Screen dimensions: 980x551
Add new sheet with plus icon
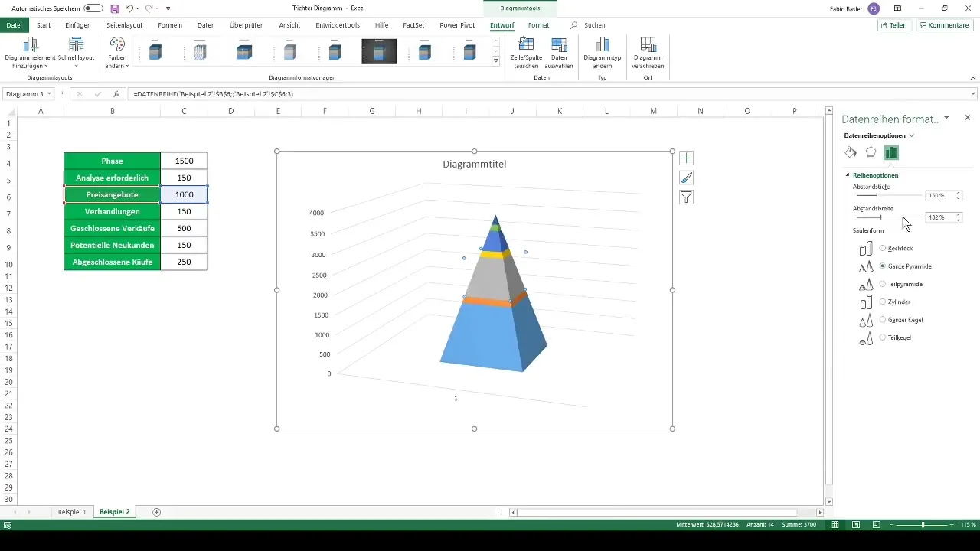coord(157,511)
